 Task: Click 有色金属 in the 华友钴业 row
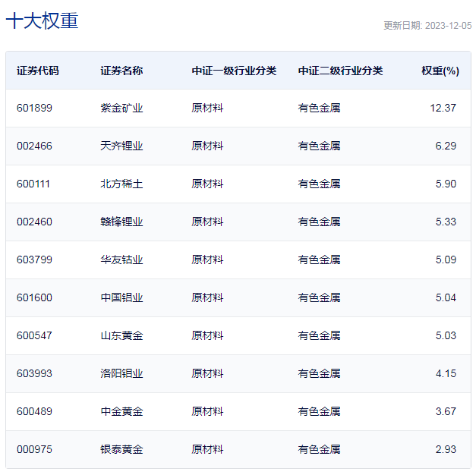319,260
